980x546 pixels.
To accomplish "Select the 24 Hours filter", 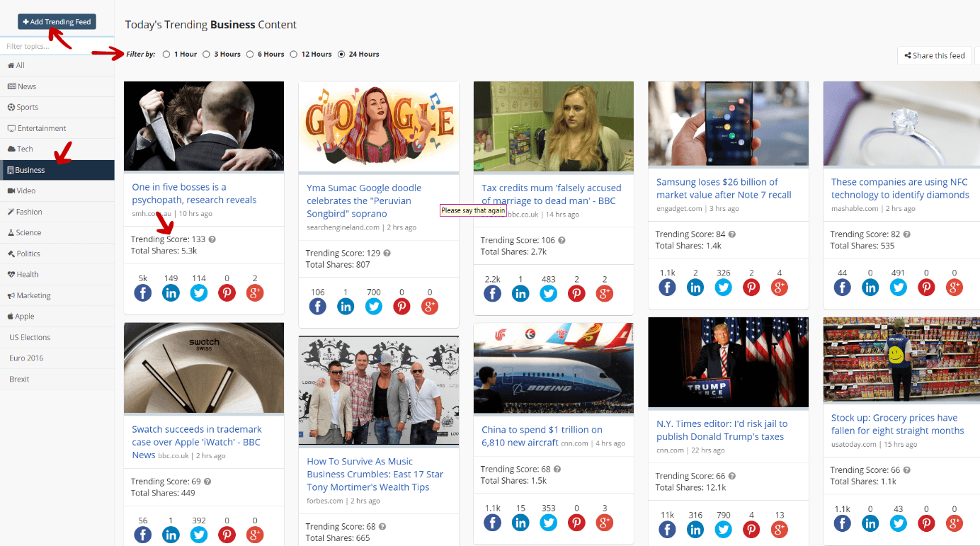I will coord(341,54).
